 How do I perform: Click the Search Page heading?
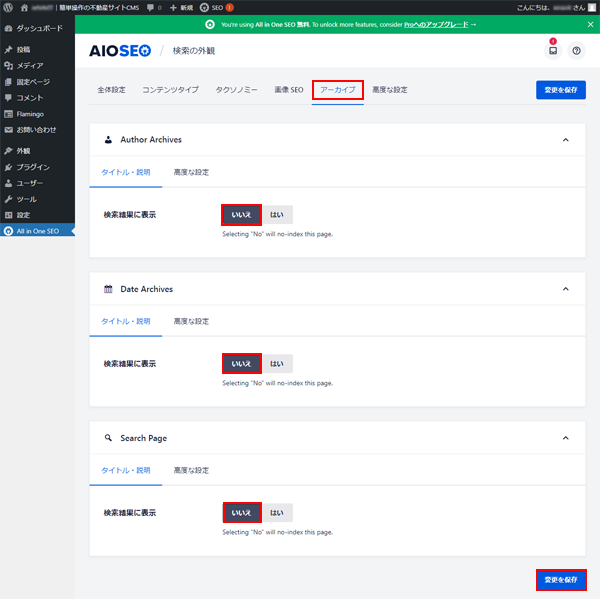(143, 438)
